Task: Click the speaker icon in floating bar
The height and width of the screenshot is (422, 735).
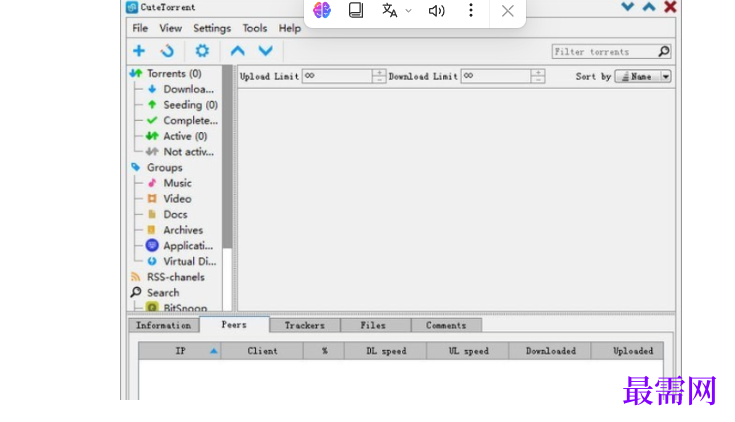Action: tap(436, 11)
